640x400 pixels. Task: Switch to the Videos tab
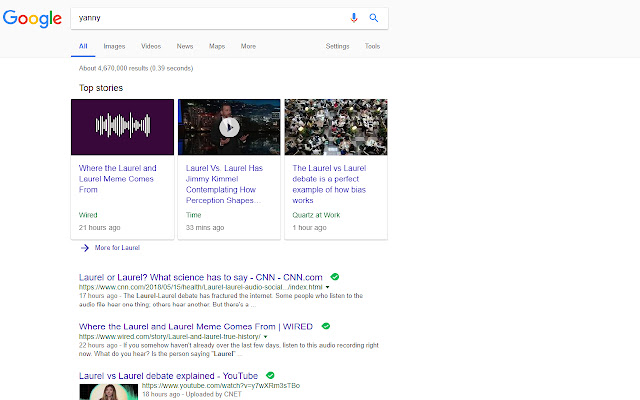point(151,46)
